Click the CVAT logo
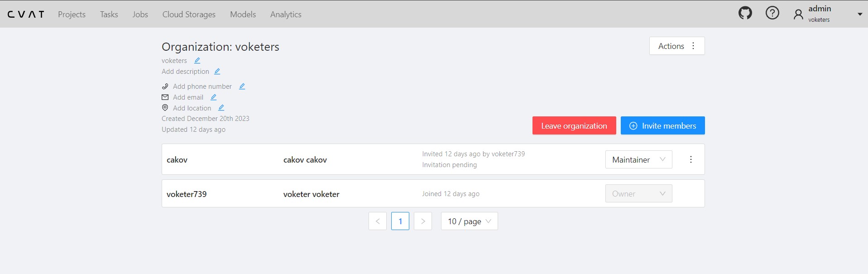This screenshot has height=274, width=868. click(x=26, y=14)
